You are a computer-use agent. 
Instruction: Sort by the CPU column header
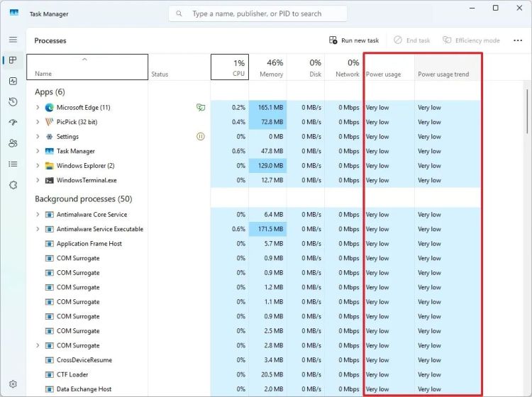[x=230, y=67]
